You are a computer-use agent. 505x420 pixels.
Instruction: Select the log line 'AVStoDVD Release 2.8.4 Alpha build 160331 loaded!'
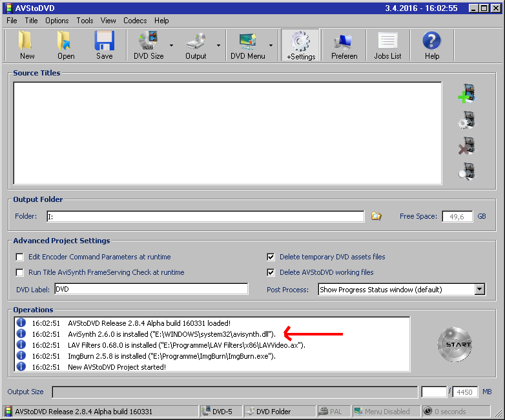coord(149,323)
